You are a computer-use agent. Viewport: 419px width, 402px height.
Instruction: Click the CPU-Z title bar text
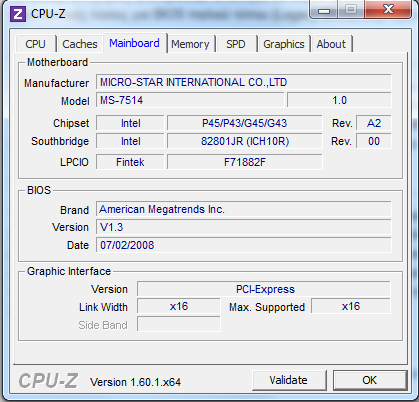(48, 14)
